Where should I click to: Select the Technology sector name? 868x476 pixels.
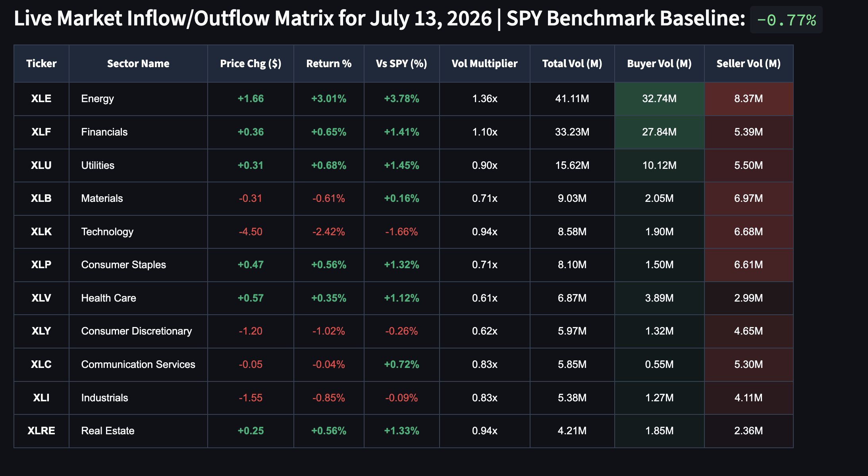(x=107, y=232)
